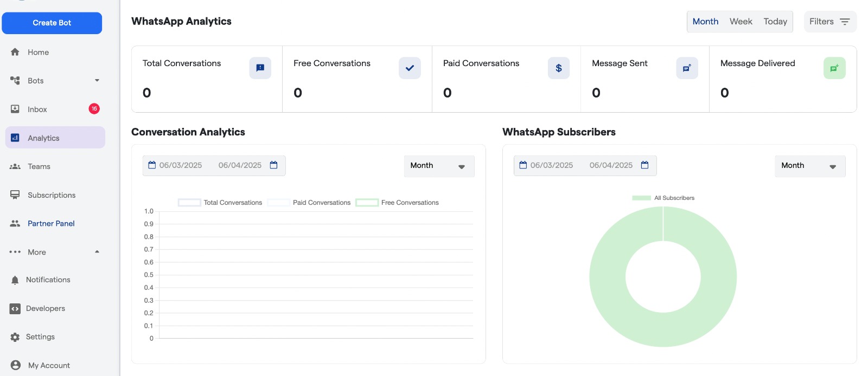Click the Free Conversations checkmark icon
Image resolution: width=868 pixels, height=376 pixels.
click(x=410, y=68)
